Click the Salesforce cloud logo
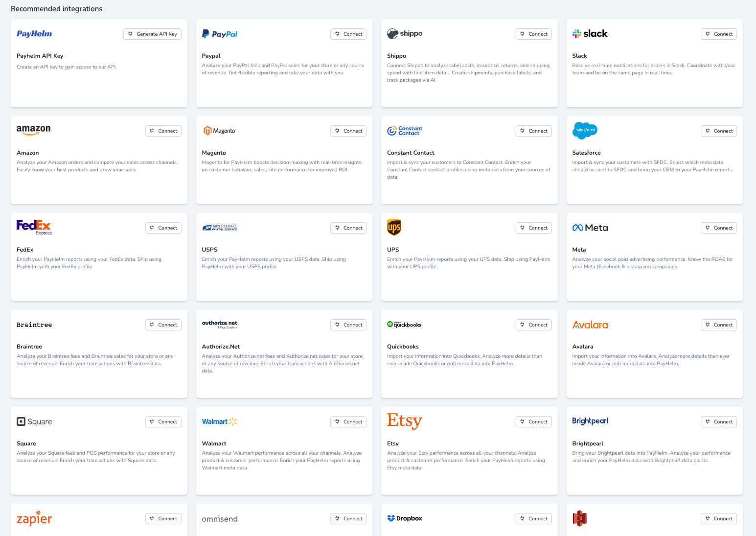This screenshot has height=536, width=756. pos(585,131)
